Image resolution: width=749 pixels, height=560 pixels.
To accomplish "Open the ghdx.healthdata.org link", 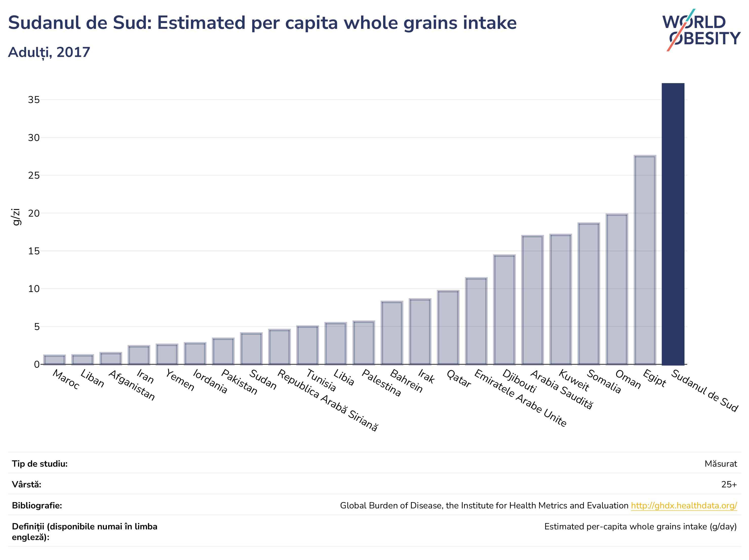I will pos(684,506).
